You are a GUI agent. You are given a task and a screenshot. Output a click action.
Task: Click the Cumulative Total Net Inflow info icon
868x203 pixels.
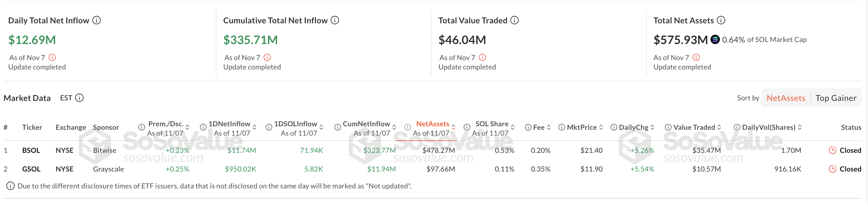[x=335, y=20]
